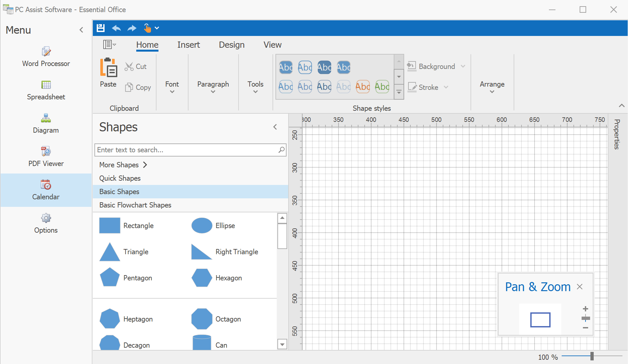The height and width of the screenshot is (364, 628).
Task: Toggle the Pan mode icon in the title bar
Action: tap(147, 28)
